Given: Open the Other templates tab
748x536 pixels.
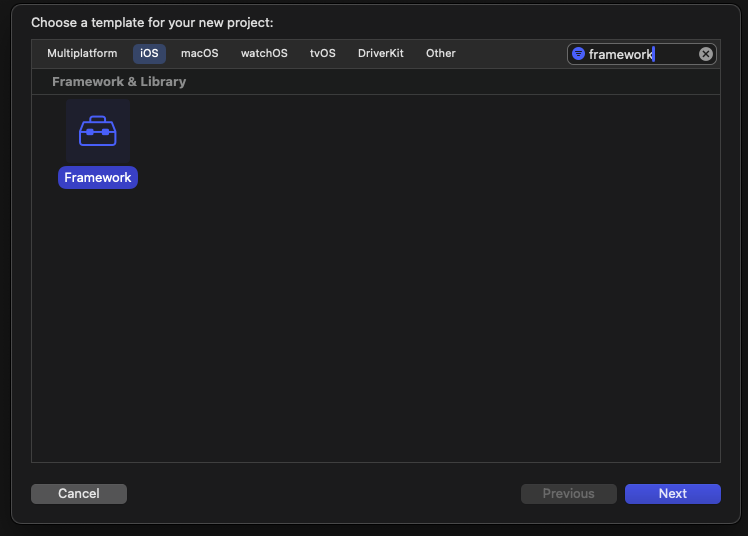Looking at the screenshot, I should 440,53.
